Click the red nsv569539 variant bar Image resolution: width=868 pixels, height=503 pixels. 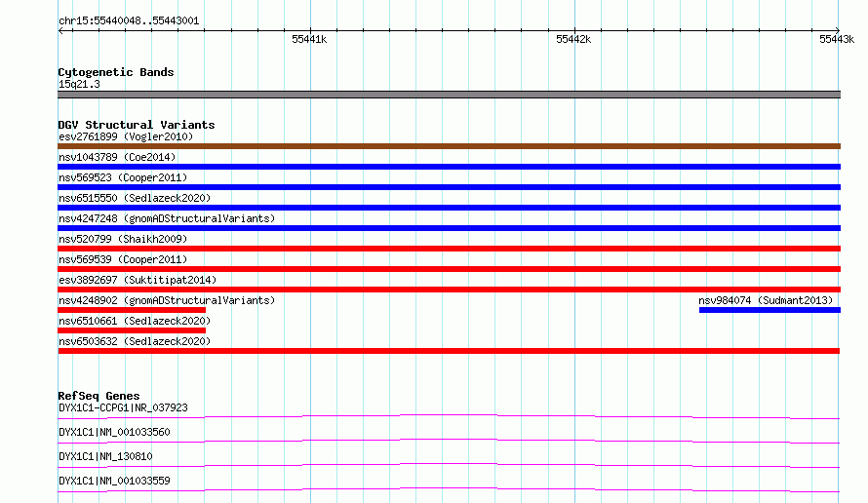tap(449, 269)
